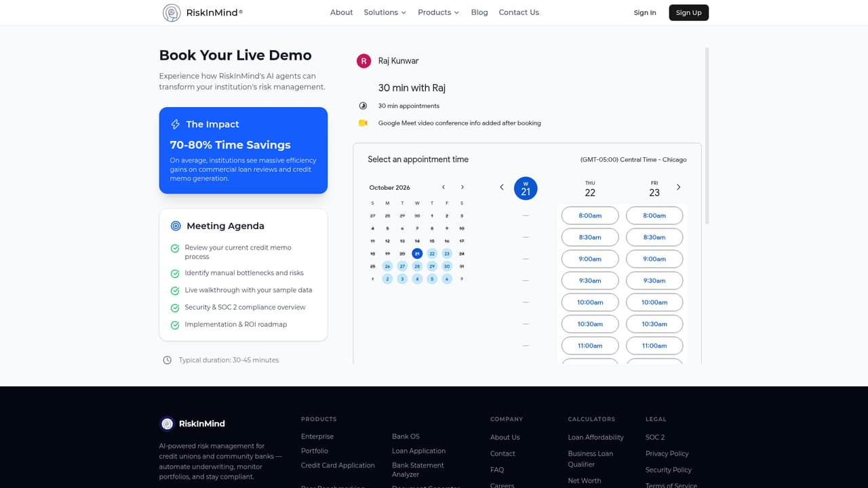The image size is (868, 488).
Task: Expand the Solutions dropdown menu
Action: click(x=385, y=12)
